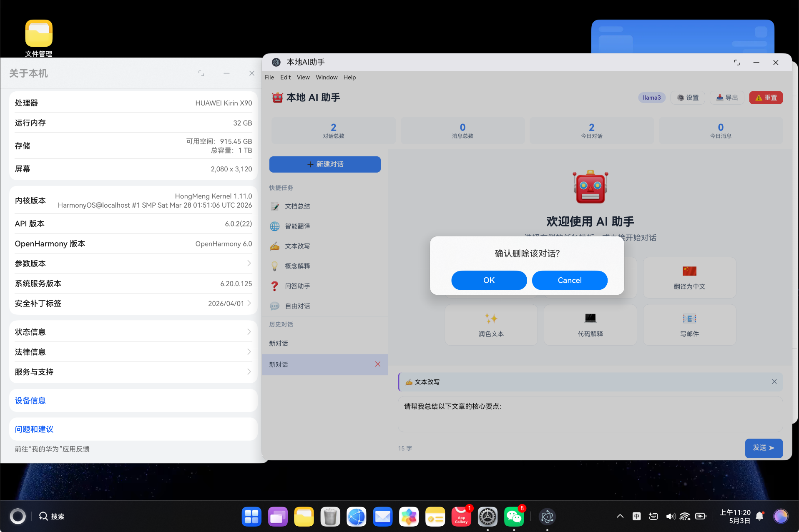The height and width of the screenshot is (532, 799).
Task: Open the first 新对话 history entry
Action: click(325, 344)
